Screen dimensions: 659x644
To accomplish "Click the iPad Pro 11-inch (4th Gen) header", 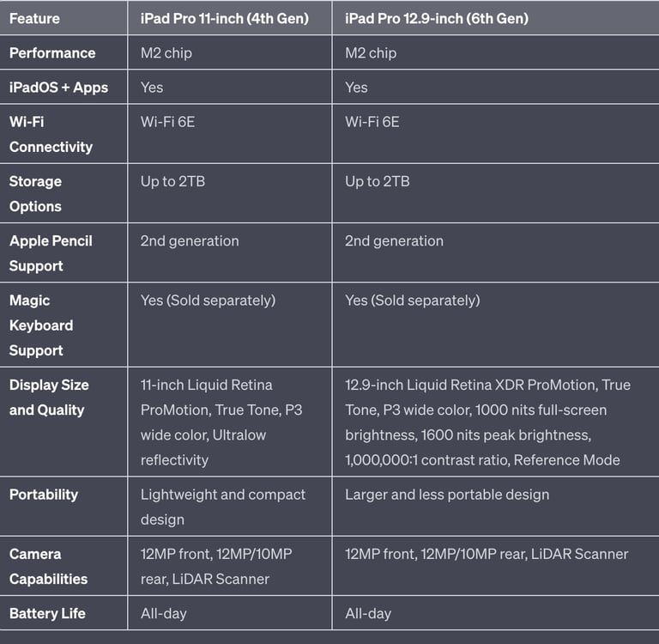I will coord(224,18).
